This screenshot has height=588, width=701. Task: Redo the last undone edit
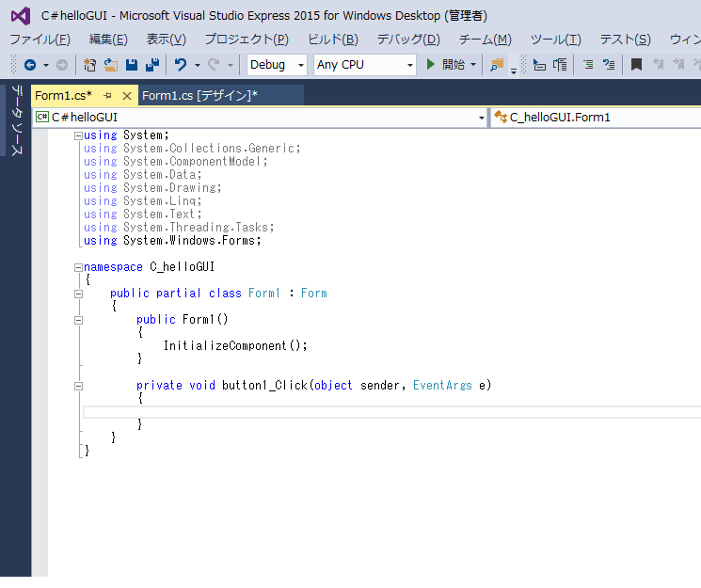tap(214, 65)
